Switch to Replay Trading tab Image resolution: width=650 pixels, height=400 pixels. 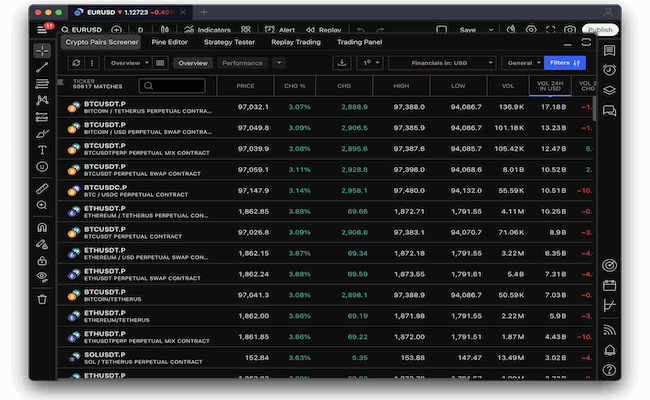296,42
